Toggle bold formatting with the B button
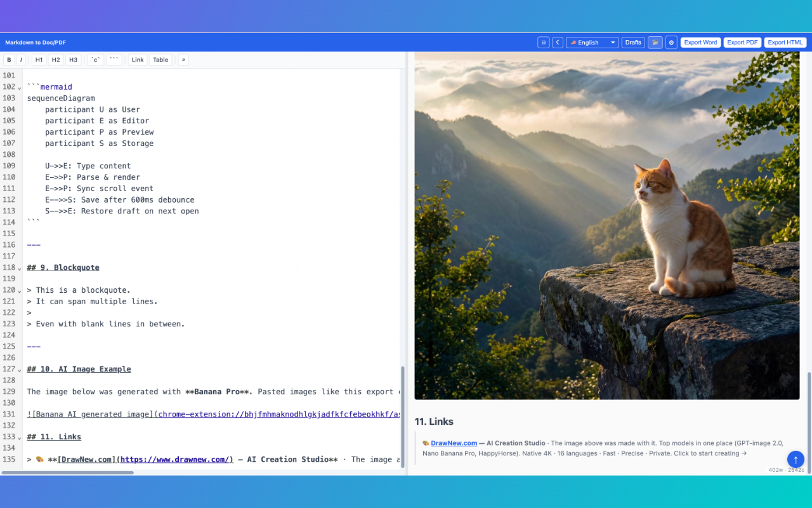Image resolution: width=812 pixels, height=508 pixels. click(x=9, y=60)
